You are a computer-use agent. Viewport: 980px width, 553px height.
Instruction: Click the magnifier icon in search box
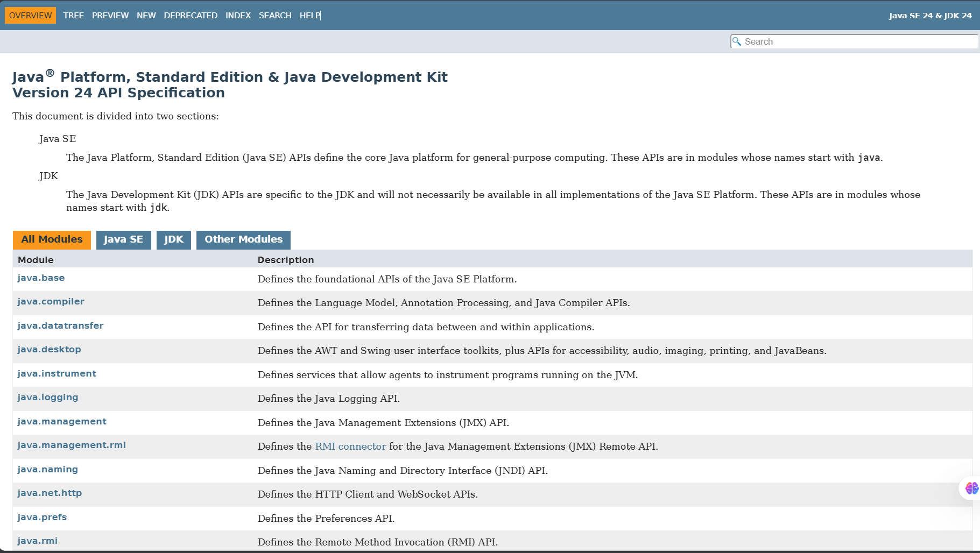coord(737,41)
